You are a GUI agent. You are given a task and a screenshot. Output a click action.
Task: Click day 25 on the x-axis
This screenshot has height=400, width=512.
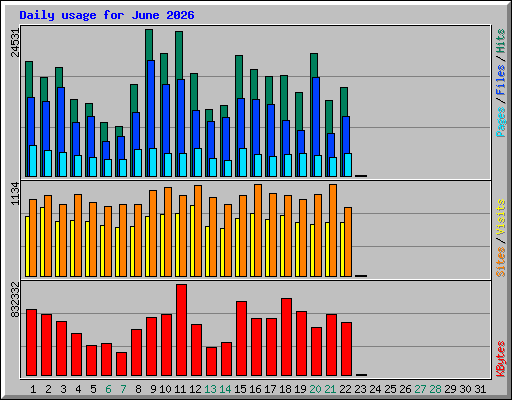(x=390, y=389)
